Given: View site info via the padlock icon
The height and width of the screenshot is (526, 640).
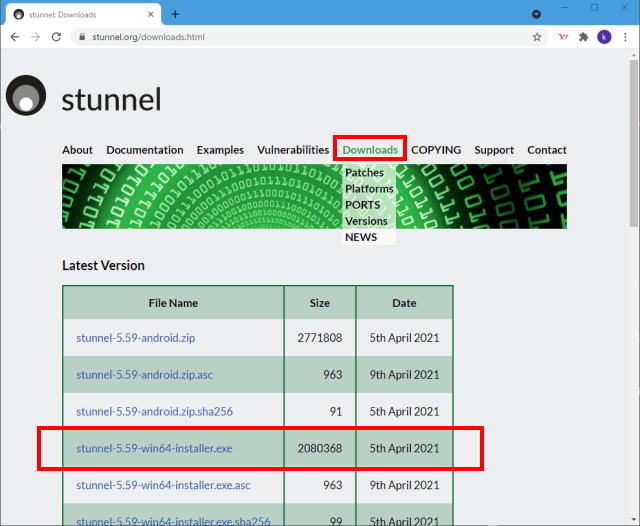Looking at the screenshot, I should tap(83, 37).
